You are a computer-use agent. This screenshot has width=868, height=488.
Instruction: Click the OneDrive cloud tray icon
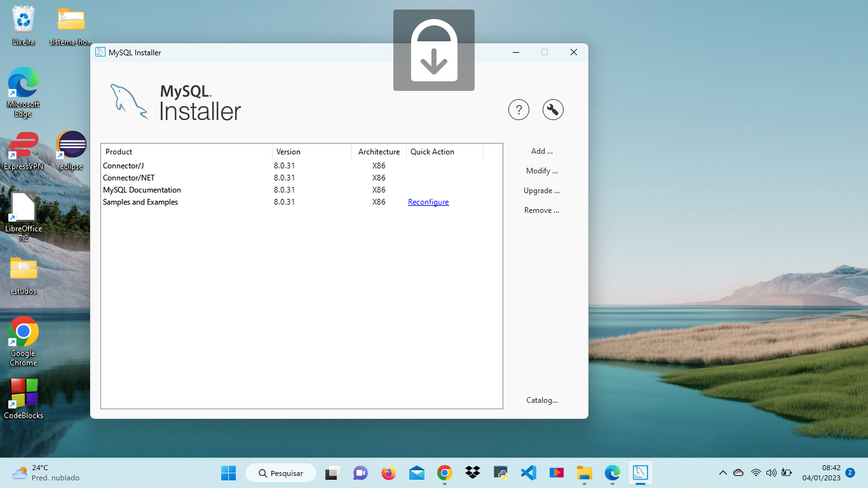738,473
